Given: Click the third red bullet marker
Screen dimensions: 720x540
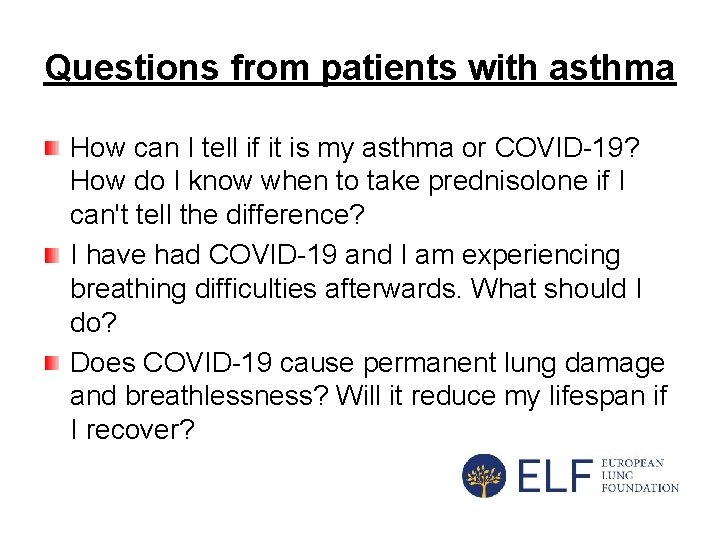Looking at the screenshot, I should pyautogui.click(x=51, y=361).
